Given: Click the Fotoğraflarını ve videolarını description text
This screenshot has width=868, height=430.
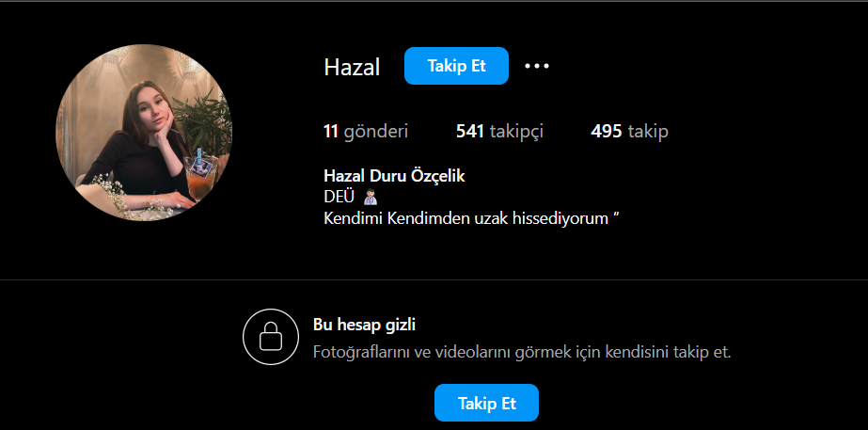Looking at the screenshot, I should point(522,352).
